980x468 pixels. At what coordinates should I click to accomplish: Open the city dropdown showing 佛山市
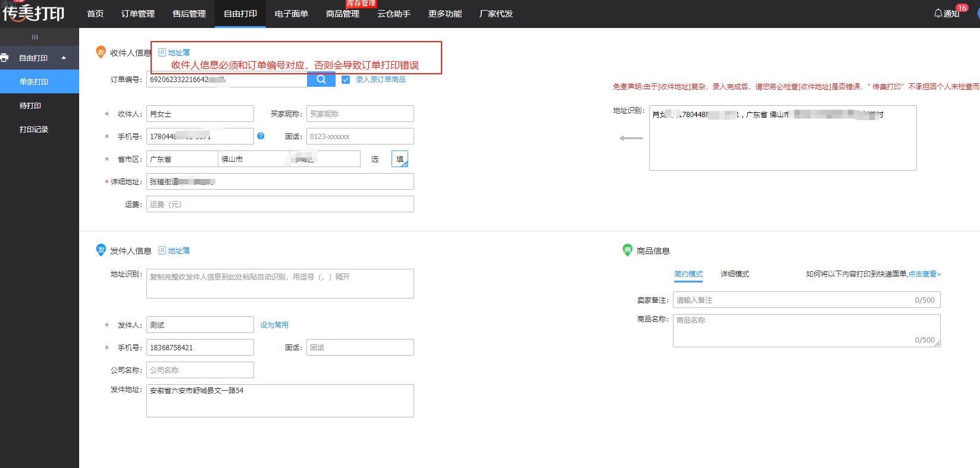[x=253, y=159]
